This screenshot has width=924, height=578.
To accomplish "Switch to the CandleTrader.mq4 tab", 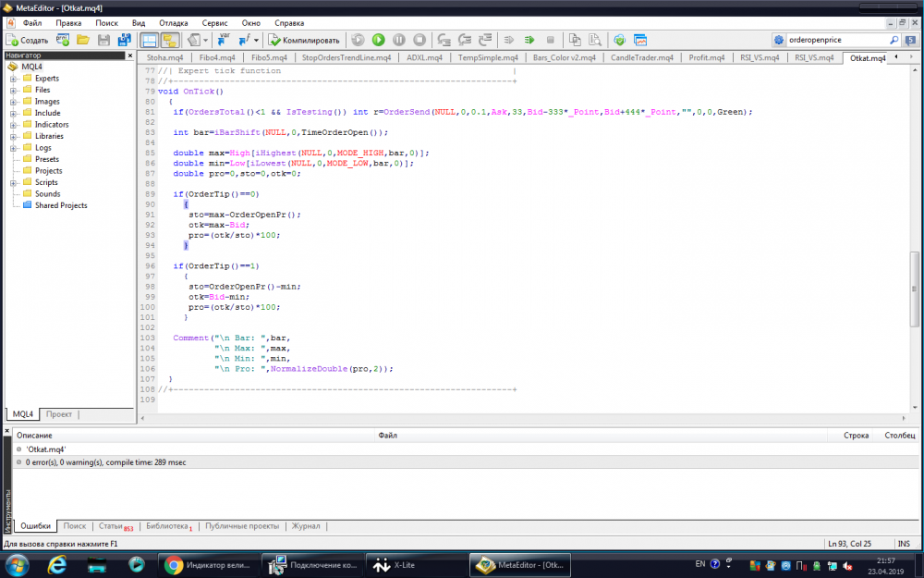I will 642,57.
